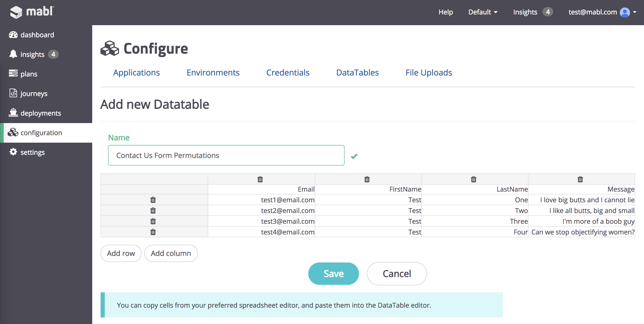Open the Default environment dropdown
This screenshot has width=644, height=324.
[481, 12]
